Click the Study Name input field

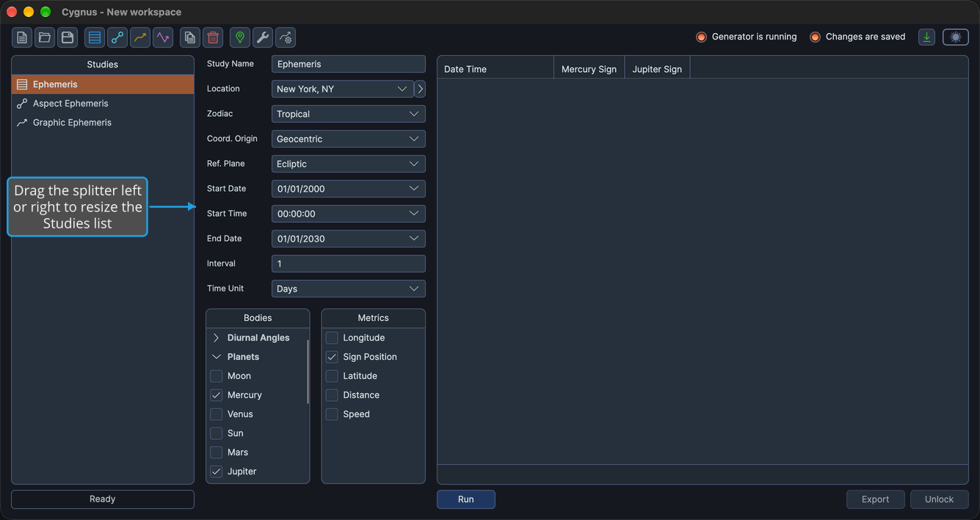(349, 64)
